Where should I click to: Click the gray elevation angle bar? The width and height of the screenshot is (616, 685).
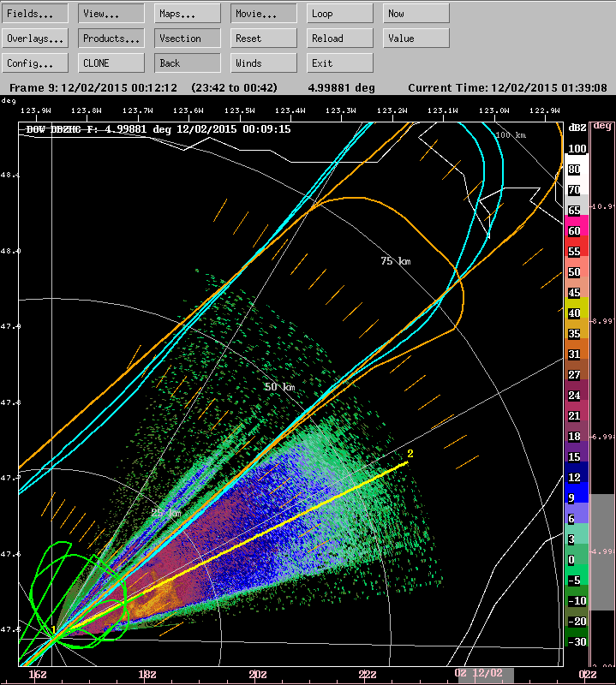click(x=602, y=552)
